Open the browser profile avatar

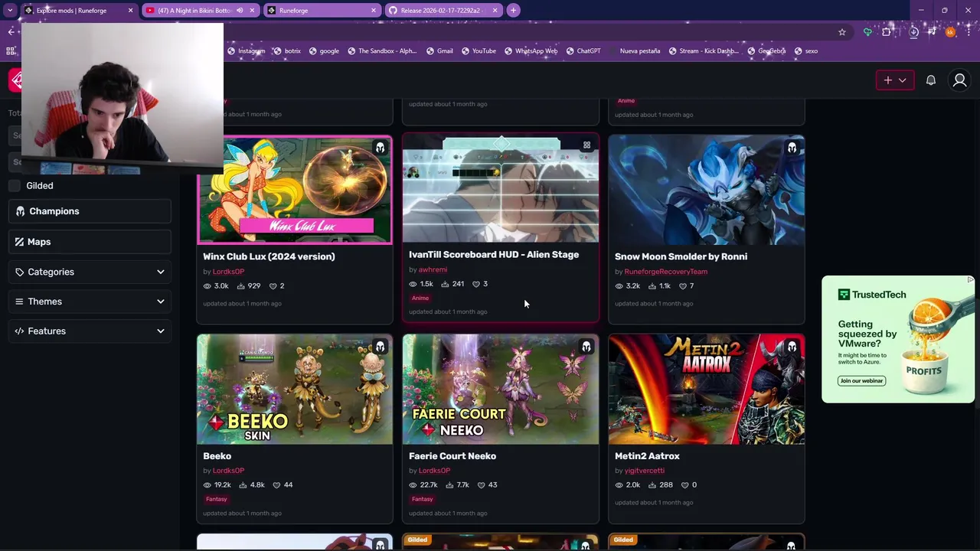[x=950, y=32]
